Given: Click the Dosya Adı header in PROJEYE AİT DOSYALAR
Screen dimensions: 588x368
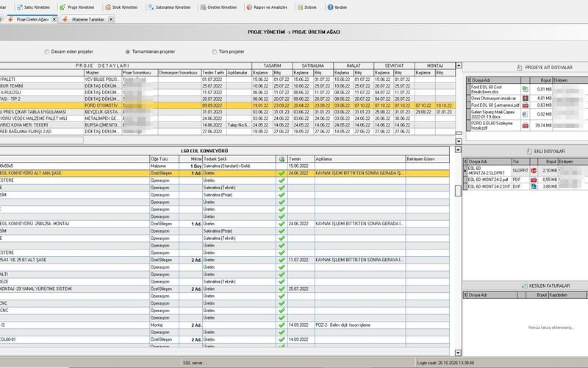Looking at the screenshot, I should (x=495, y=80).
